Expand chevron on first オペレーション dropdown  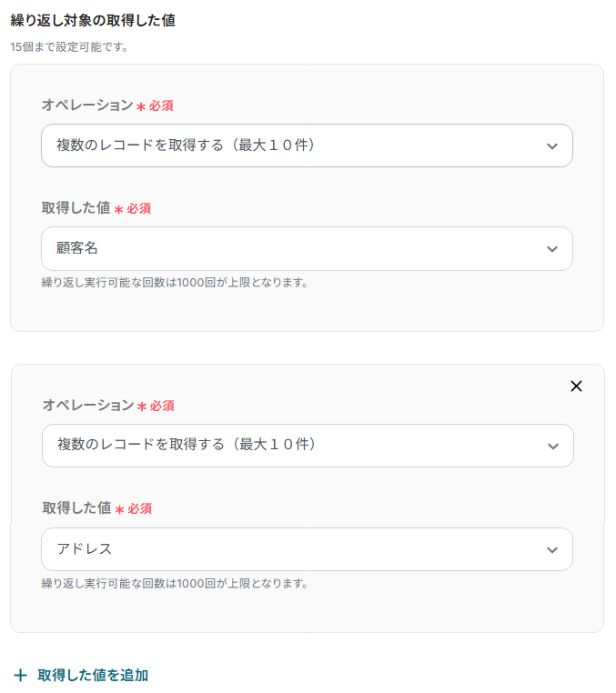point(552,146)
